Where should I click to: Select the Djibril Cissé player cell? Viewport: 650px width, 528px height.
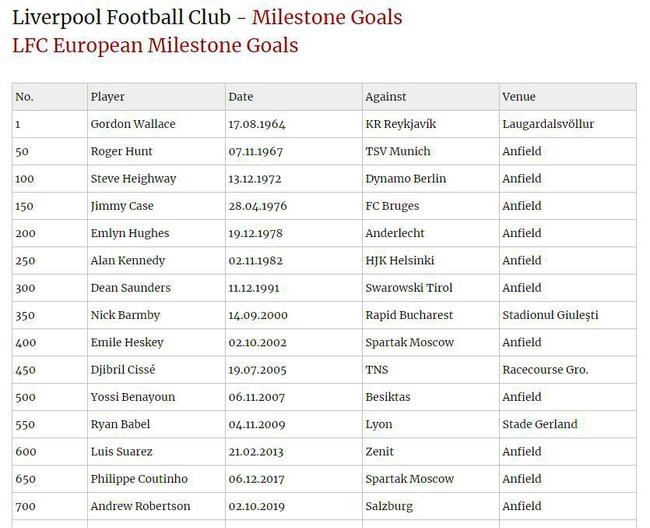(123, 370)
